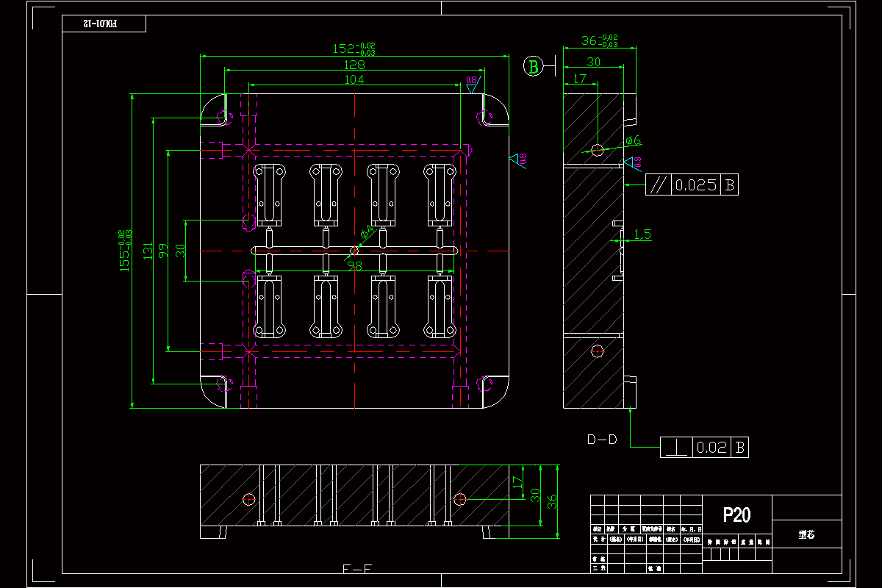Select the 30 dimension in D-D section view
Screen dimensions: 882x588
pos(593,62)
